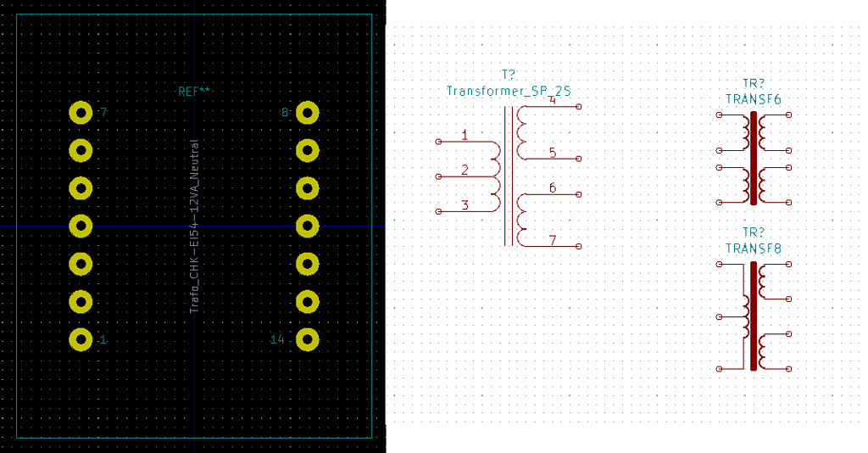Select the footprint pad labeled 14
868x453 pixels.
(308, 339)
